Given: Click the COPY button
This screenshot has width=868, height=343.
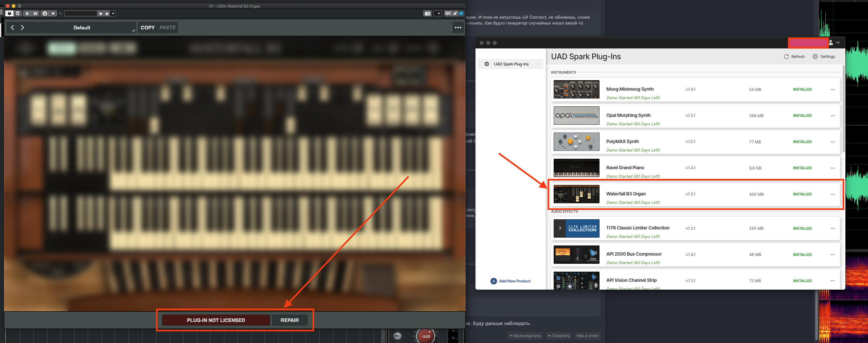Looking at the screenshot, I should 148,27.
